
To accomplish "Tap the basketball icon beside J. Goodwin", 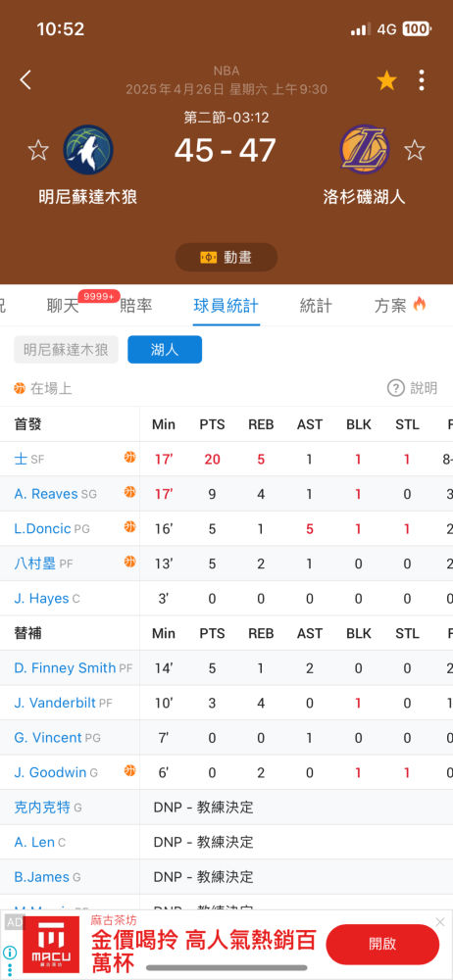I will [130, 770].
